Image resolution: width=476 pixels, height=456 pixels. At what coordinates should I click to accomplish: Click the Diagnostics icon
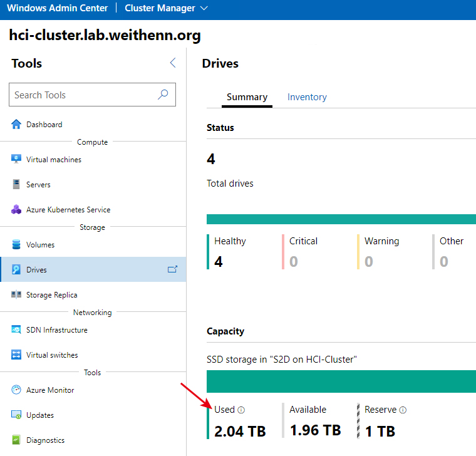16,440
